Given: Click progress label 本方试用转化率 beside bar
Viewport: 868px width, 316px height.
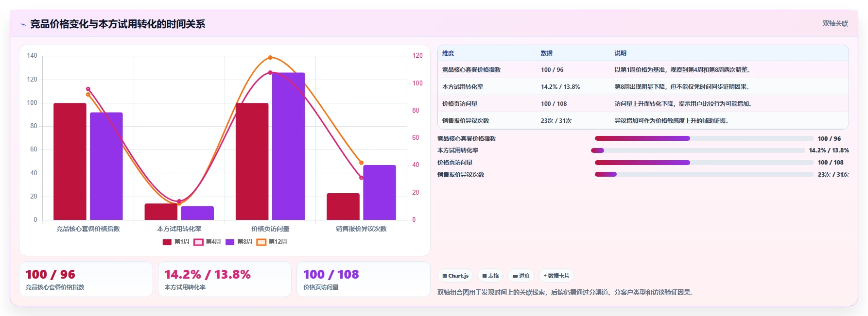Looking at the screenshot, I should (x=458, y=150).
